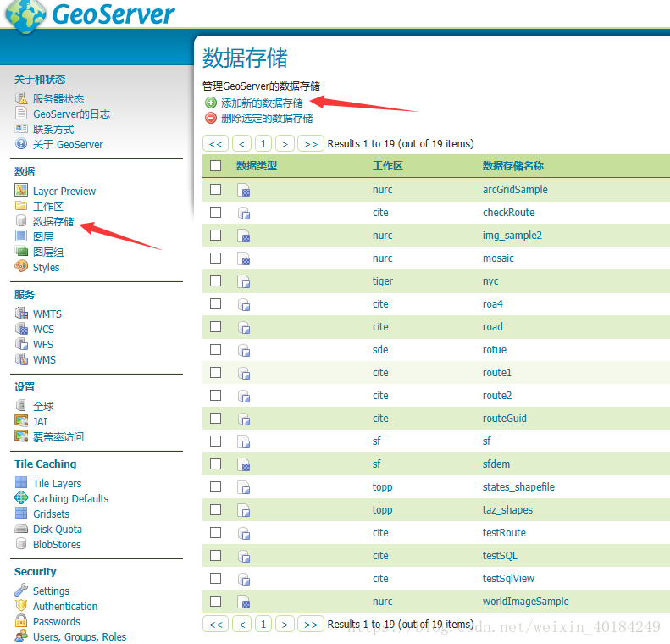Click the Caching Defaults globe icon
The width and height of the screenshot is (670, 644).
[x=21, y=497]
